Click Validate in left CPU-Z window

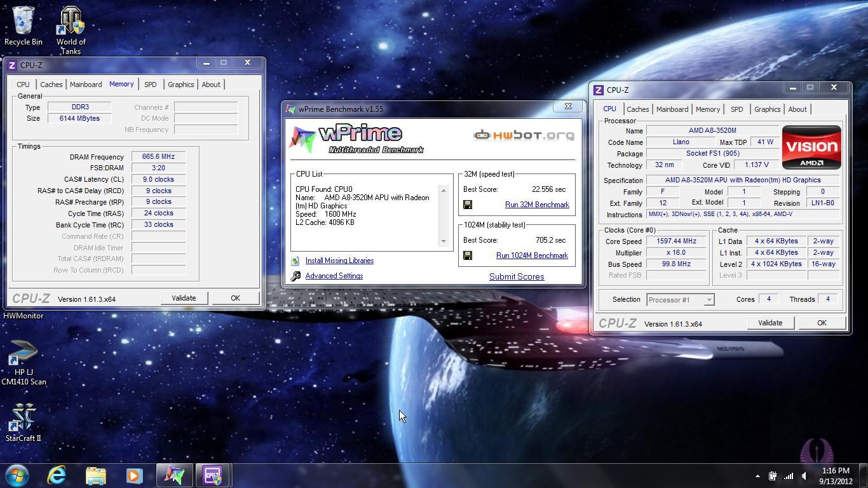point(184,298)
